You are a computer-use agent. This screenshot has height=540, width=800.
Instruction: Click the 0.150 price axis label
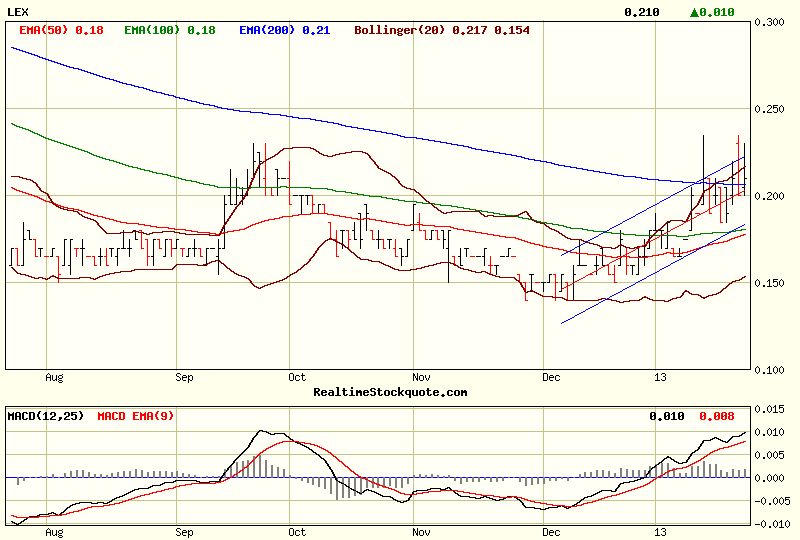pos(769,283)
